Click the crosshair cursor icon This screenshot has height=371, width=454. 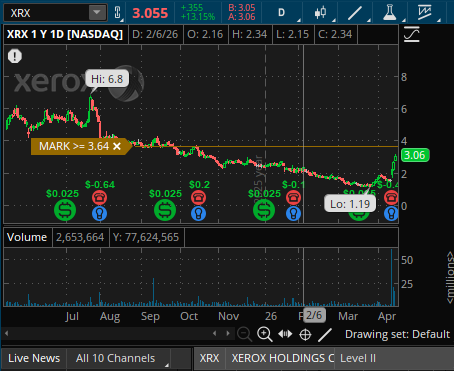point(305,334)
